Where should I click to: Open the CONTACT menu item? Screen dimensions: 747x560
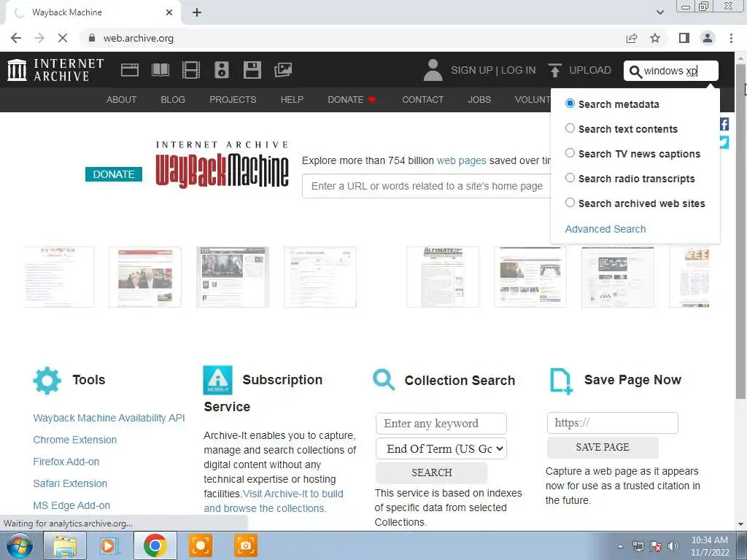point(422,99)
